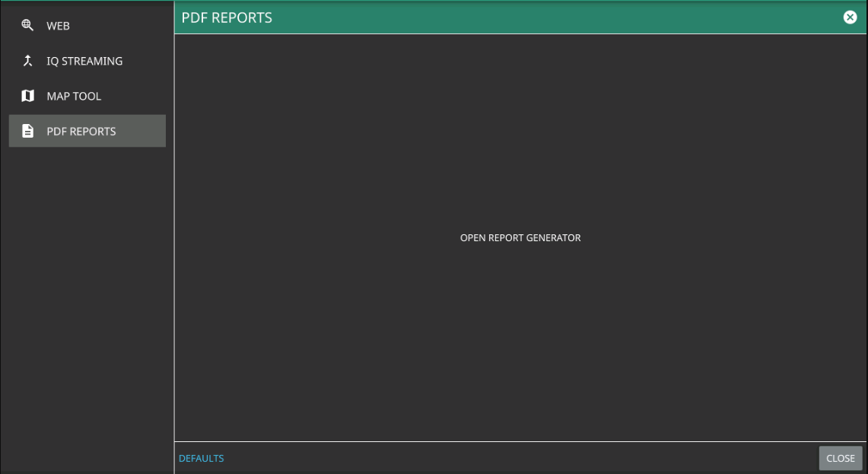Click the vertical divider beside the sidebar
Screen dimensions: 868x474
click(x=174, y=266)
